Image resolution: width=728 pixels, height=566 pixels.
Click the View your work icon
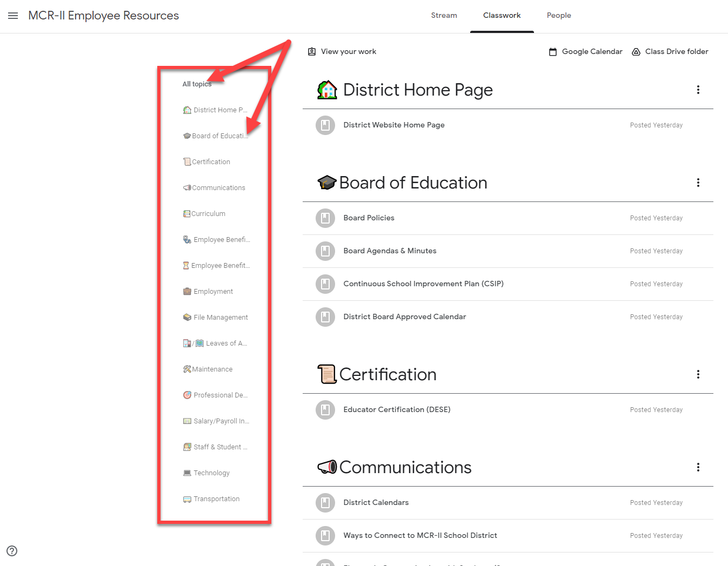point(312,51)
